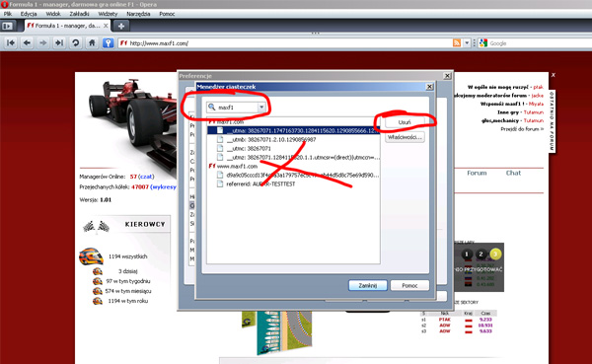Open address bar history dropdown
This screenshot has width=592, height=364.
coord(467,43)
